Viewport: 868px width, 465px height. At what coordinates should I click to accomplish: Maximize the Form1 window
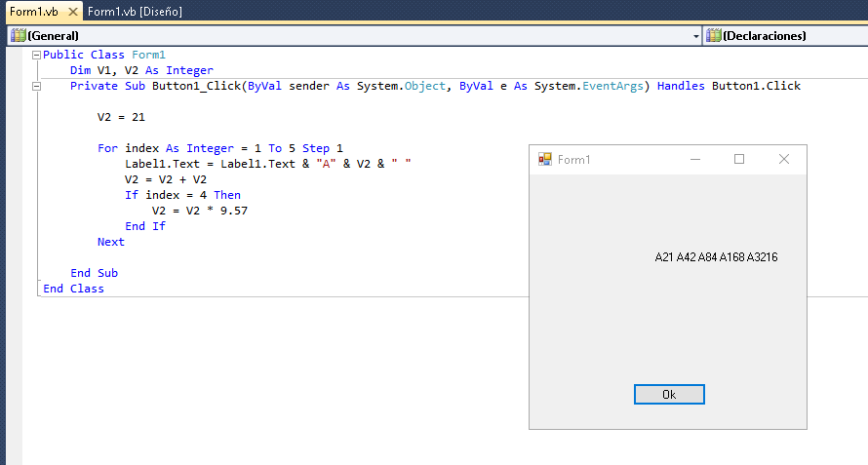click(739, 159)
